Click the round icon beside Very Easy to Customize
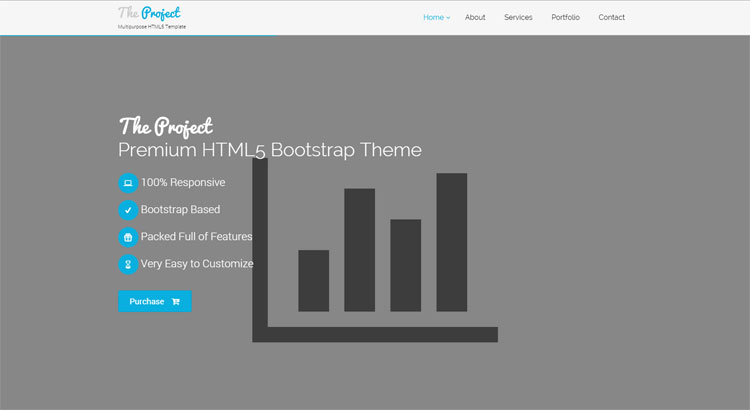 [128, 264]
